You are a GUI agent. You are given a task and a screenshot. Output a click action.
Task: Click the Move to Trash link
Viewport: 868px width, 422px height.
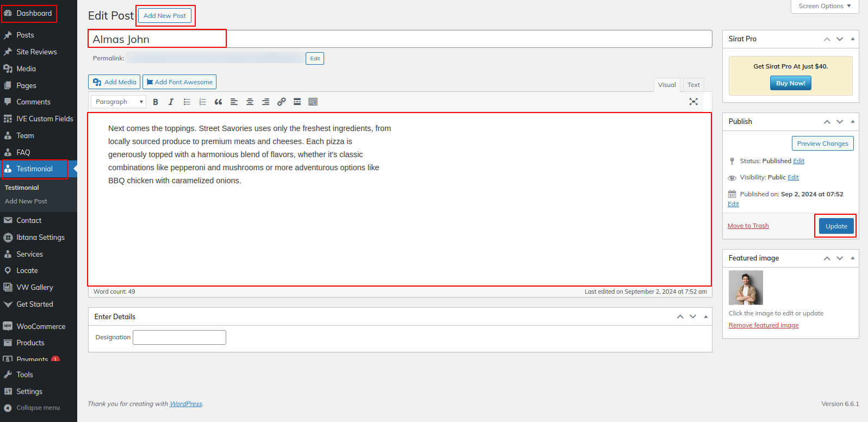(748, 226)
